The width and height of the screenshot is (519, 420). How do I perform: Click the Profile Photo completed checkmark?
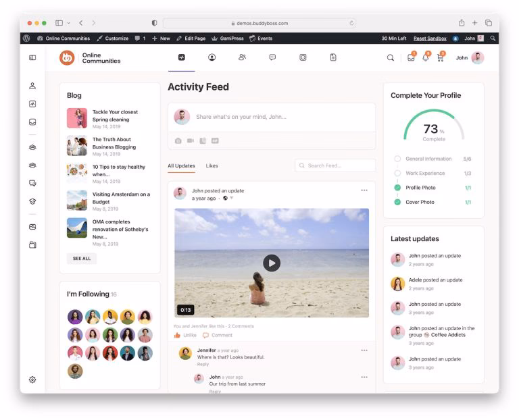coord(397,188)
